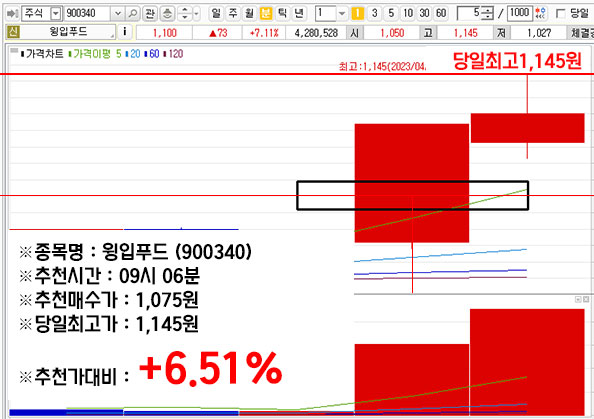Click the 체결 button at right
Image resolution: width=594 pixels, height=419 pixels.
(582, 33)
